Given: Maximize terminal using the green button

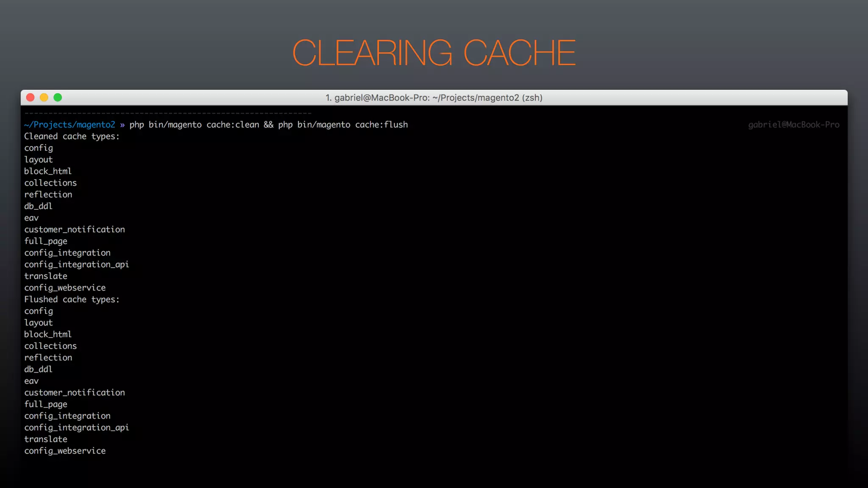Looking at the screenshot, I should pyautogui.click(x=58, y=97).
